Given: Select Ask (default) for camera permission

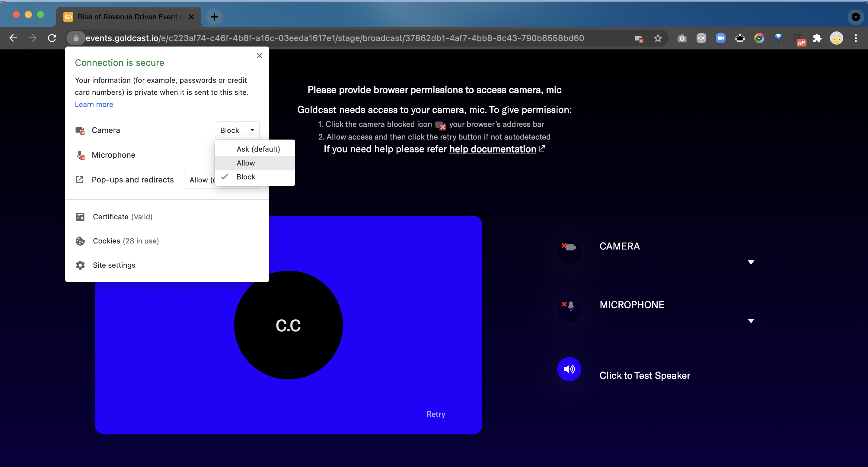Looking at the screenshot, I should coord(255,149).
